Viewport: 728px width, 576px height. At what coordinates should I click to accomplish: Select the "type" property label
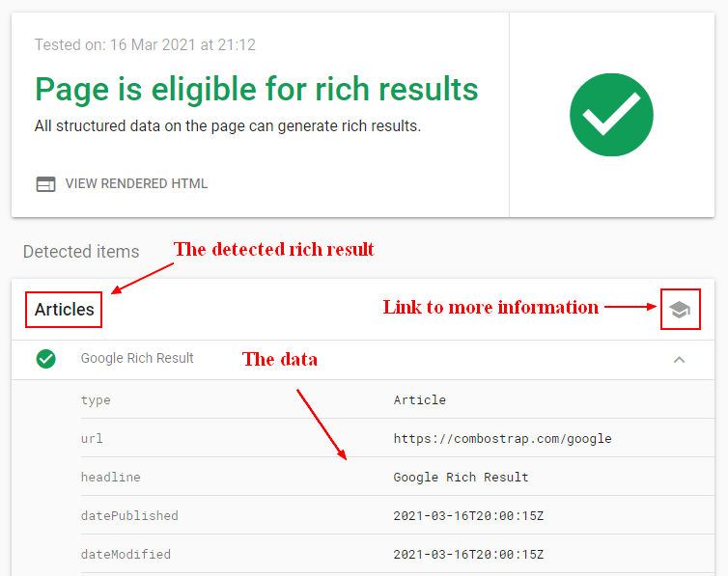click(96, 399)
